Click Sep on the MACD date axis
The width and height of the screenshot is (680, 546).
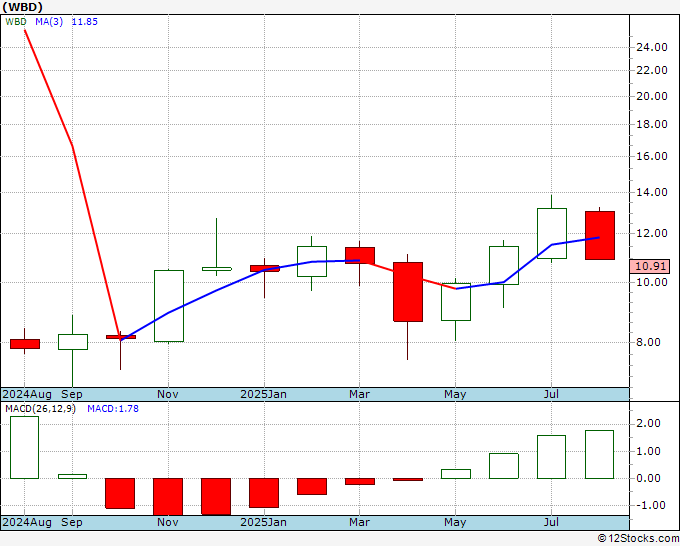[x=72, y=522]
